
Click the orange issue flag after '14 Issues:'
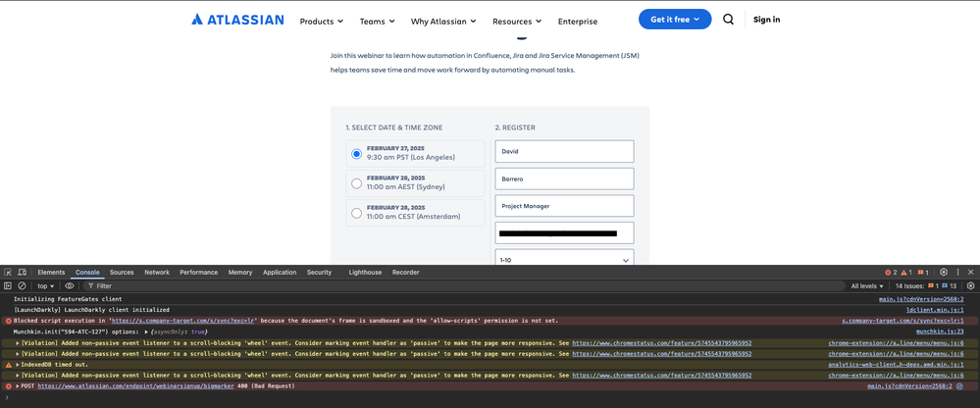click(x=930, y=286)
